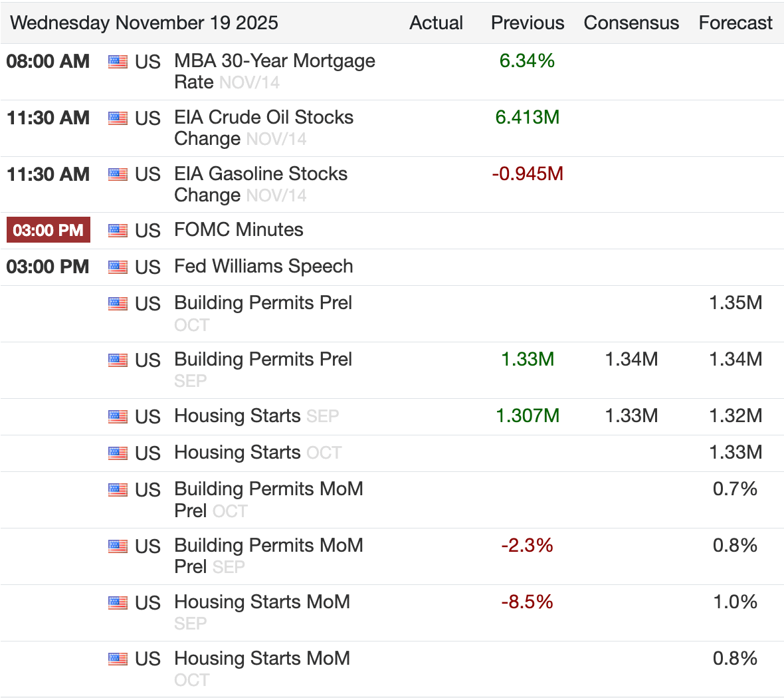Screen dimensions: 784x698
Task: Click the US flag beside EIA Crude Oil Stocks
Action: tap(118, 118)
